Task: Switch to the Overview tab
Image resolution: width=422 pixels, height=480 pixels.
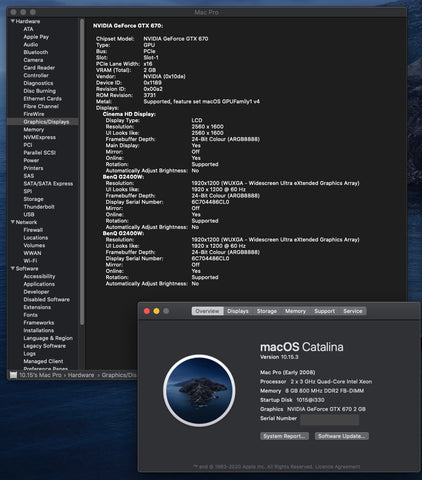Action: [207, 311]
